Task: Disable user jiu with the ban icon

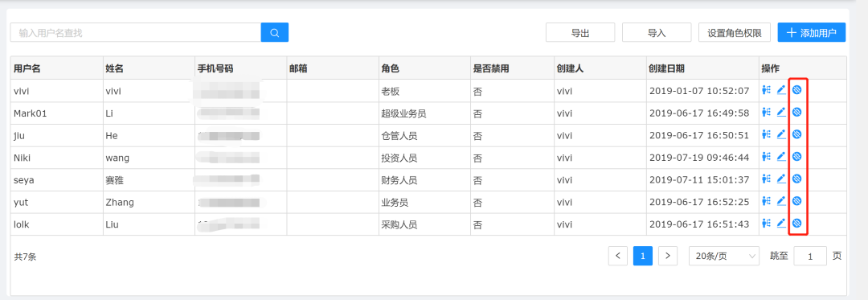Action: 796,134
